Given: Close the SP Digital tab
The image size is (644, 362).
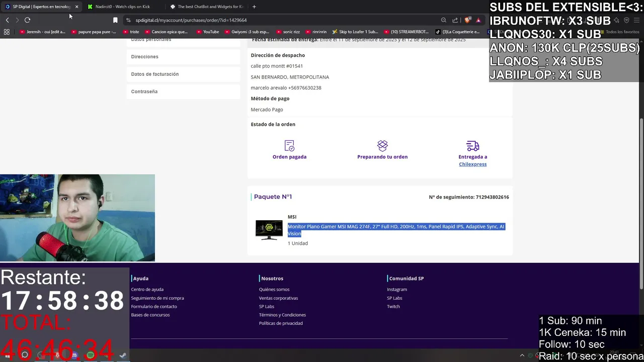Looking at the screenshot, I should (x=76, y=7).
